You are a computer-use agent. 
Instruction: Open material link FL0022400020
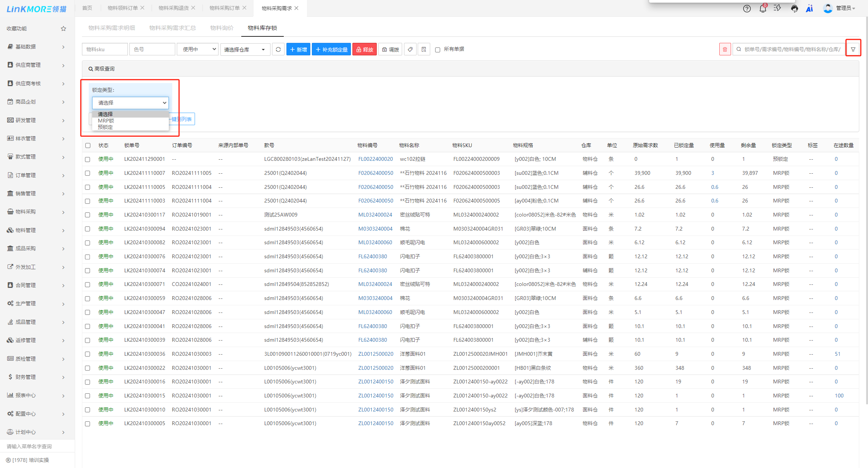(x=375, y=159)
